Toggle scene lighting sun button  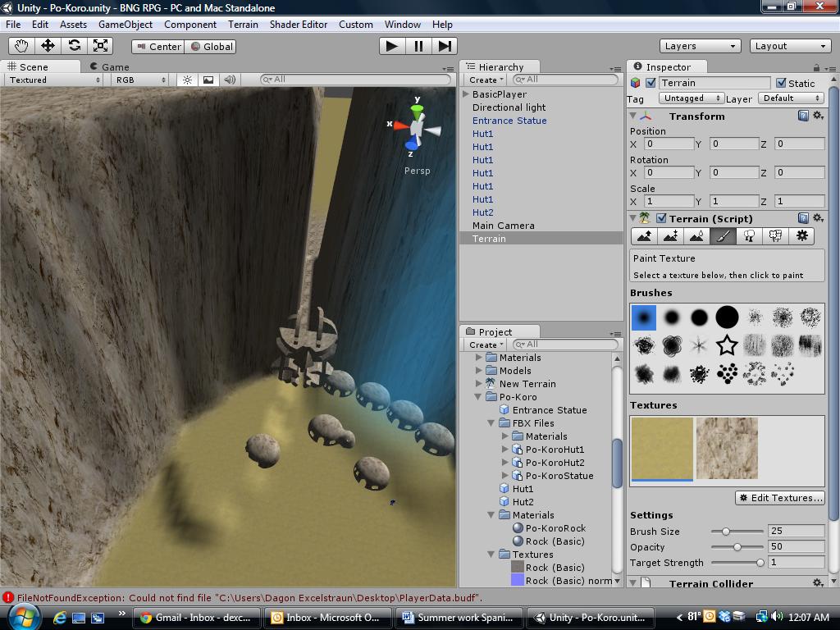click(188, 80)
